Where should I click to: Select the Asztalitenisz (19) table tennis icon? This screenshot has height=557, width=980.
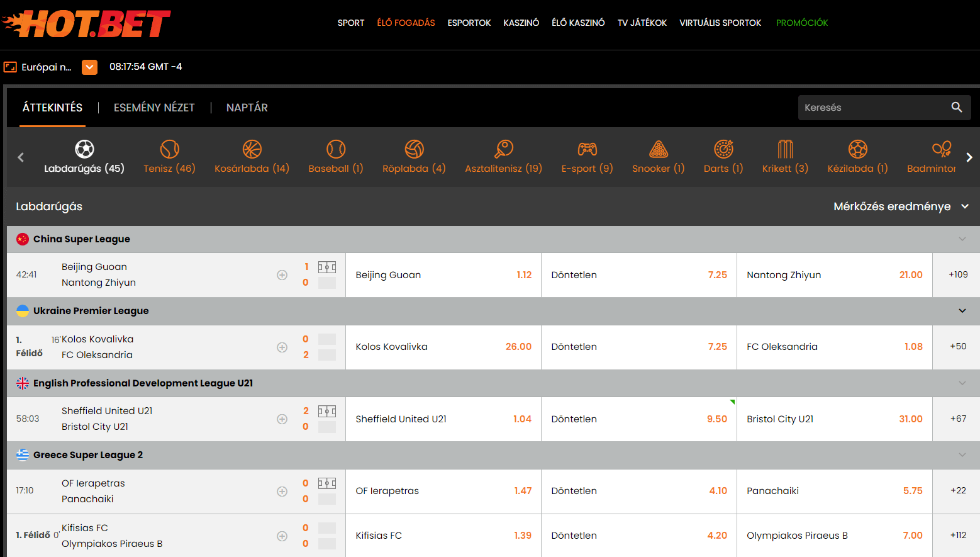[503, 149]
